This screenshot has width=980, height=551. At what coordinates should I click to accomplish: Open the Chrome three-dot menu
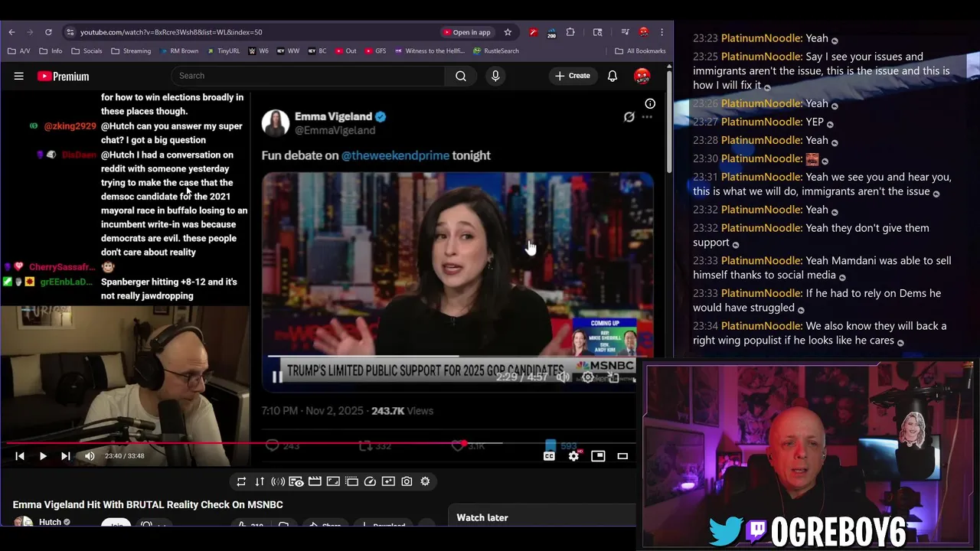(x=662, y=32)
